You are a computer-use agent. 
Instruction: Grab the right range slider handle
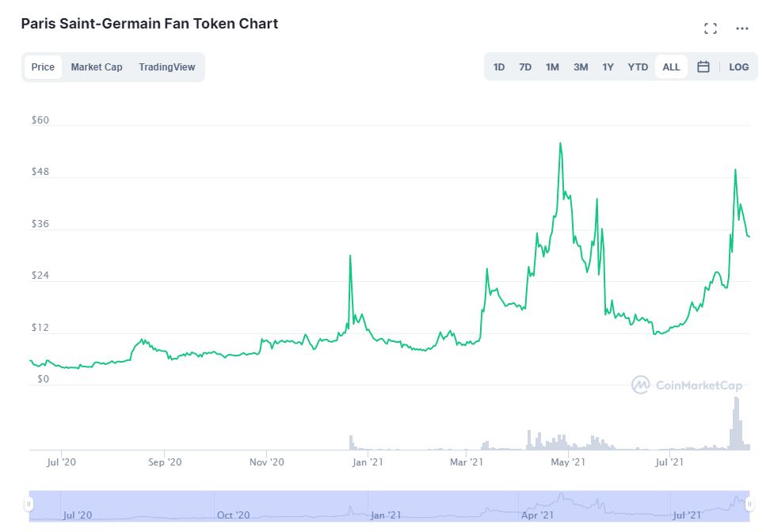pos(749,504)
